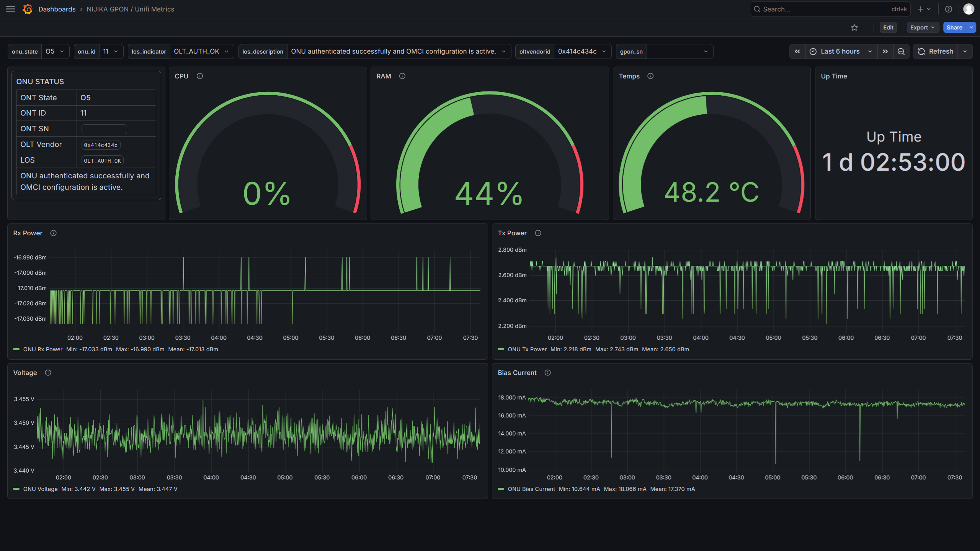
Task: Toggle ONU Tx Power legend series
Action: [527, 349]
